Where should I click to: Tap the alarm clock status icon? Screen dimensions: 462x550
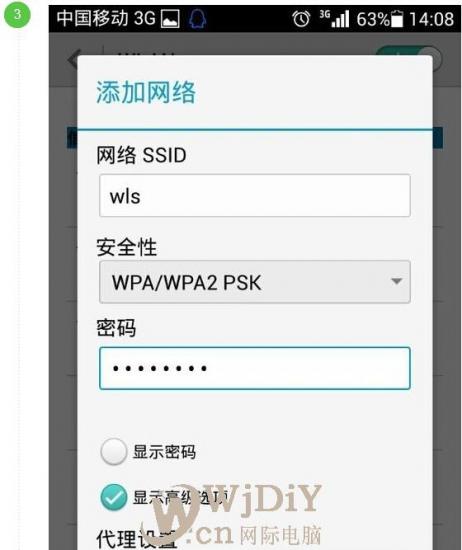(301, 19)
